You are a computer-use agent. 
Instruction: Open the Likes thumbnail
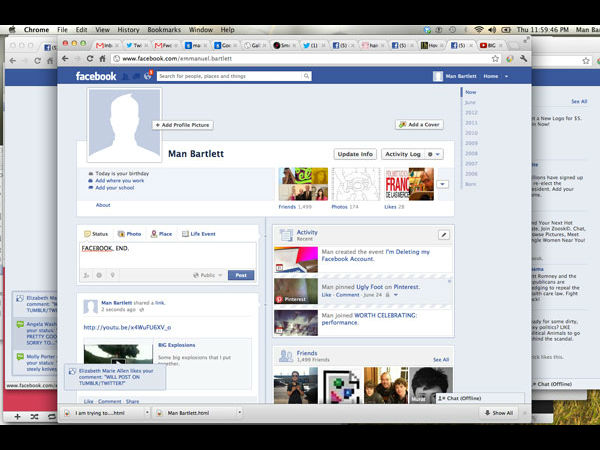point(409,184)
